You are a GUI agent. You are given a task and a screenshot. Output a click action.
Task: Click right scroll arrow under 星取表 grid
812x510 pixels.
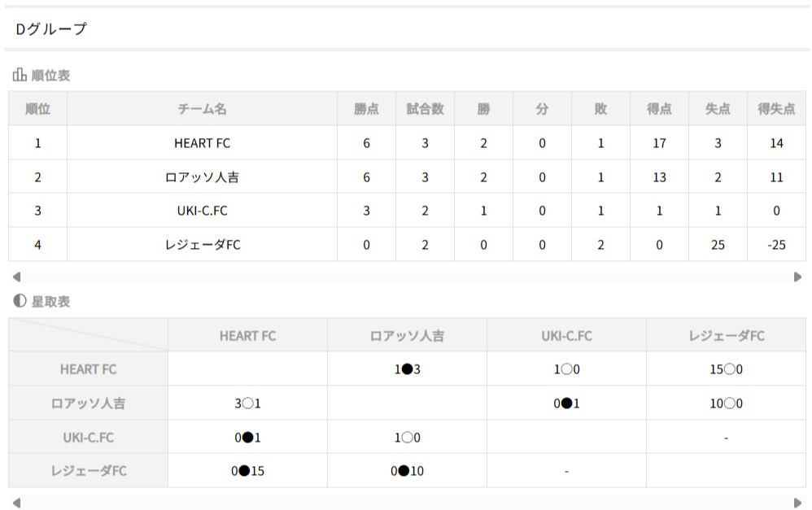797,503
